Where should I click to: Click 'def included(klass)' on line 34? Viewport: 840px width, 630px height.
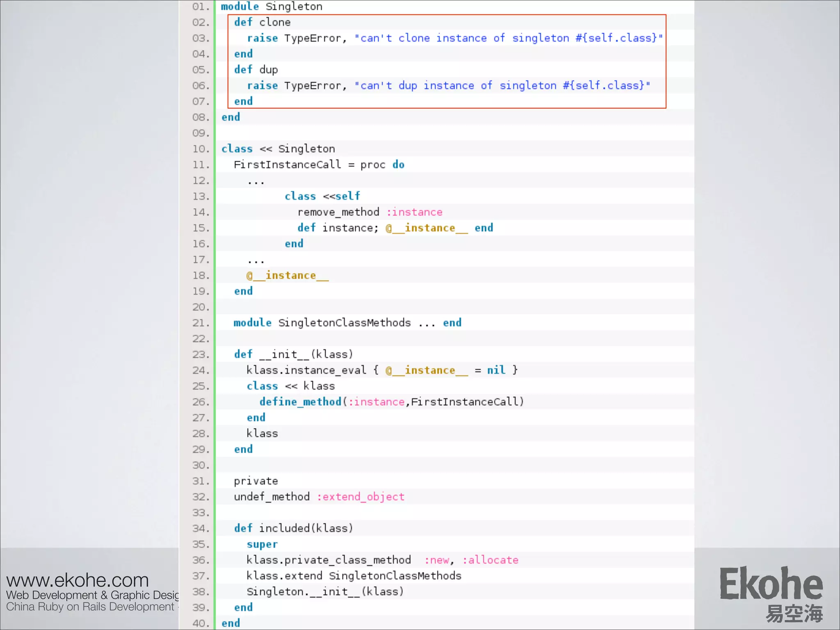pos(293,528)
